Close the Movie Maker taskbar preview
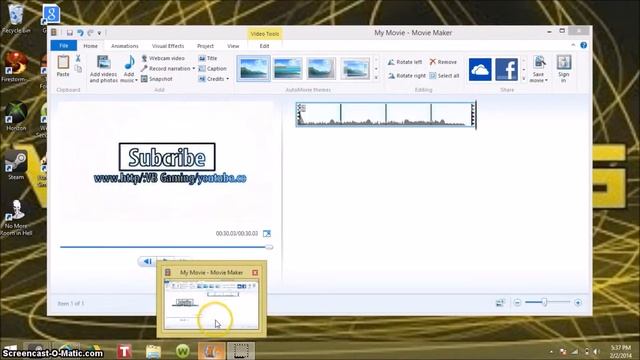 (x=255, y=273)
